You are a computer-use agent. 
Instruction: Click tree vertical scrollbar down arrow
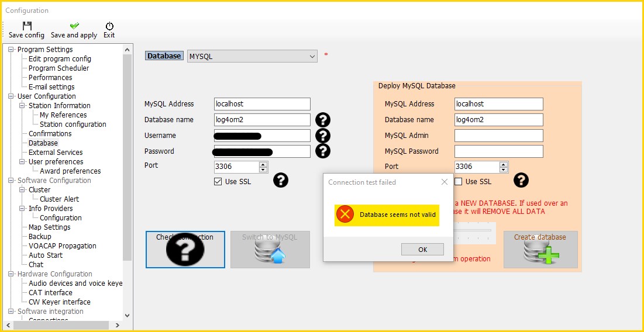click(128, 316)
